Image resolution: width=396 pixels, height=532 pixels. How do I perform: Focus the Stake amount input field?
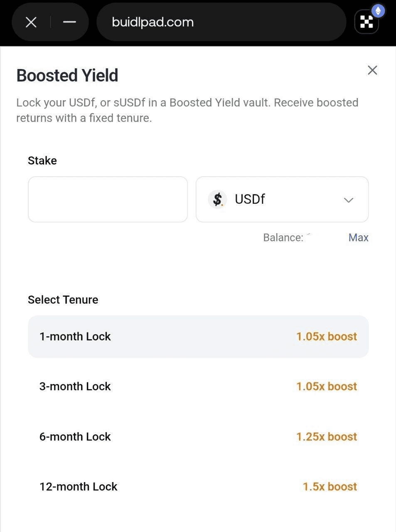coord(108,199)
